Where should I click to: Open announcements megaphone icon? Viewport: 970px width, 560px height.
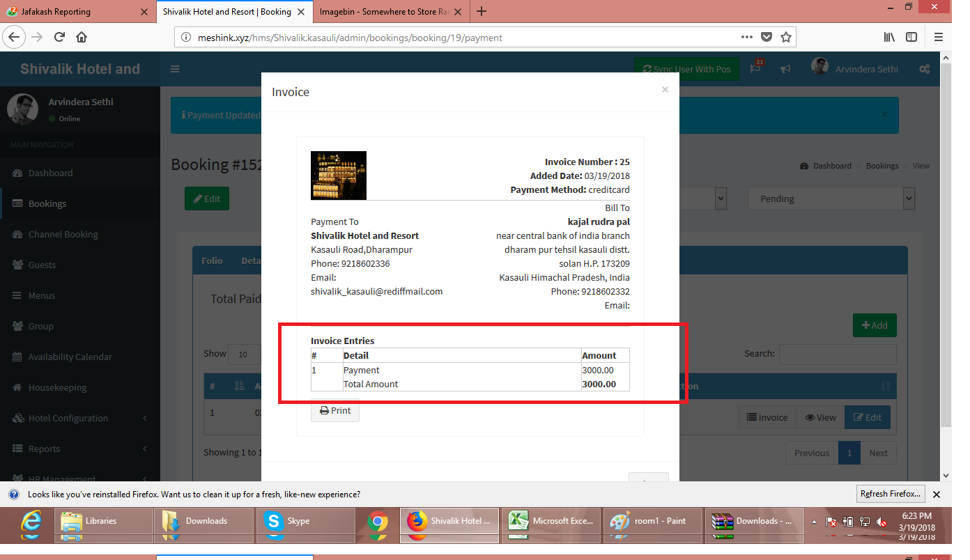[785, 69]
